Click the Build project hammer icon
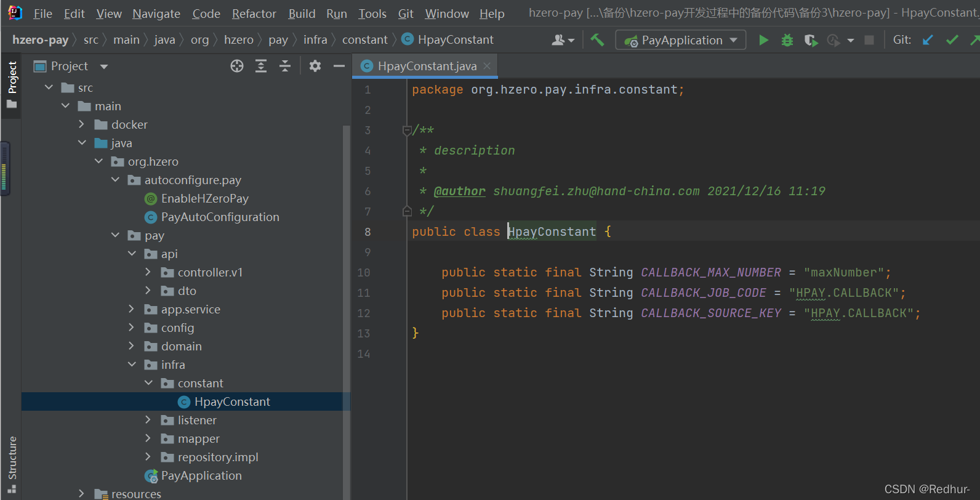Image resolution: width=980 pixels, height=500 pixels. click(597, 40)
